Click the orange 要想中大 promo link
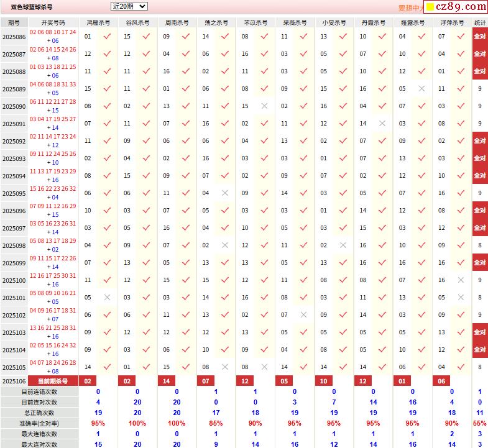Image resolution: width=488 pixels, height=448 pixels. (x=410, y=8)
